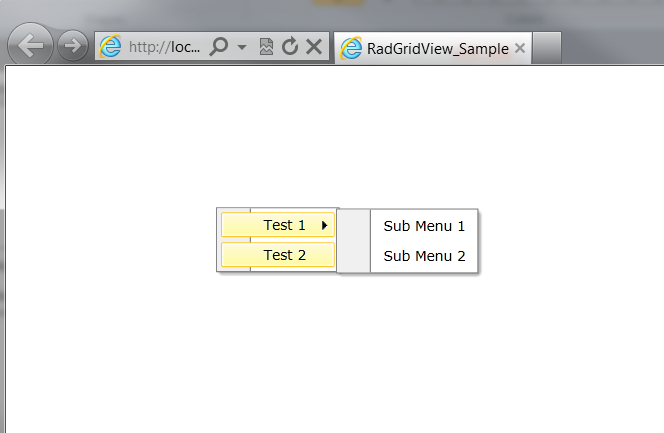Click the Internet Explorer icon in address bar
Viewport: 664px width, 433px height.
pyautogui.click(x=111, y=47)
